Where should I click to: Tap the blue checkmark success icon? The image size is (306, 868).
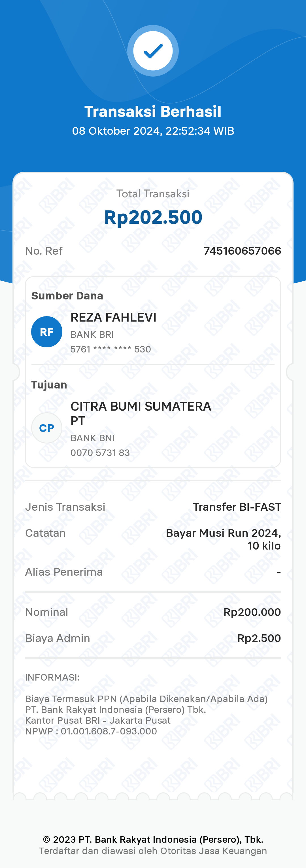153,51
